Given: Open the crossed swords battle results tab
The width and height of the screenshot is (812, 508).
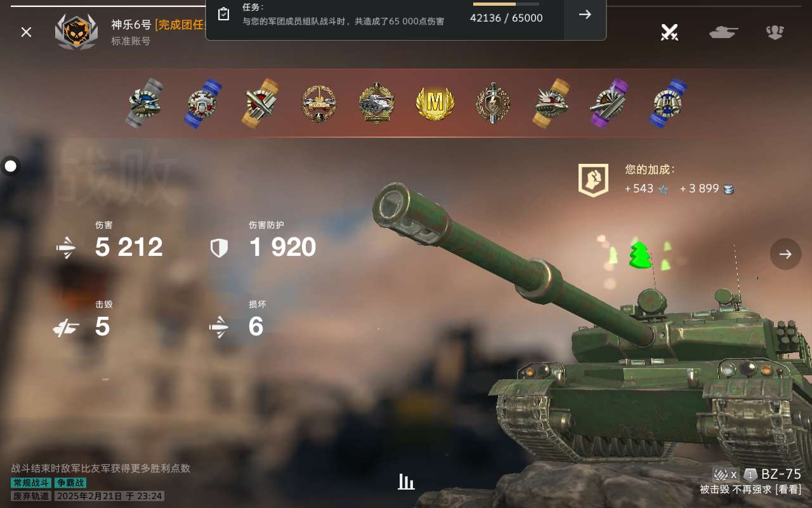Looking at the screenshot, I should 669,32.
